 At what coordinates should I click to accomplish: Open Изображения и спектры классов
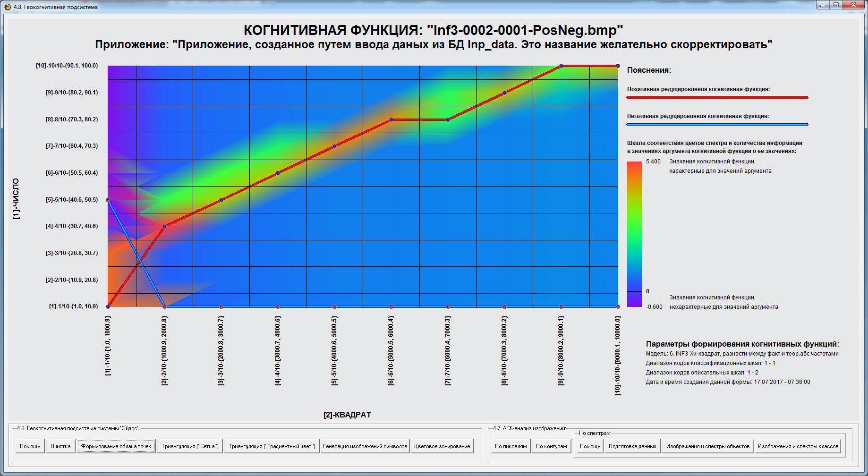[798, 446]
